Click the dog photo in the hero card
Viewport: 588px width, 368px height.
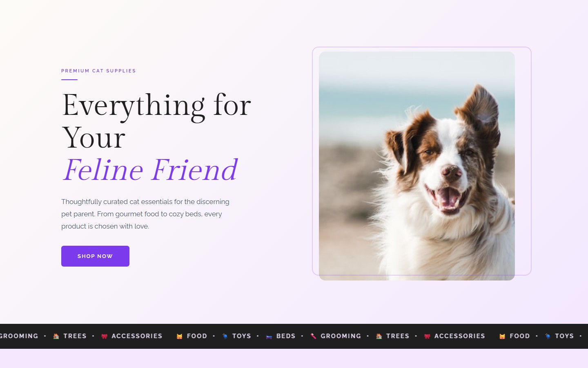[x=417, y=166]
